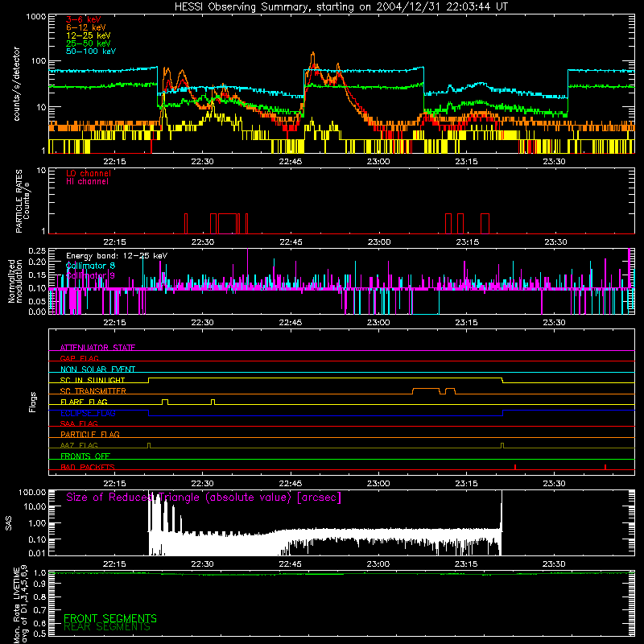This screenshot has width=644, height=644.
Task: Click the vertical Flags axis label
Action: [x=33, y=402]
